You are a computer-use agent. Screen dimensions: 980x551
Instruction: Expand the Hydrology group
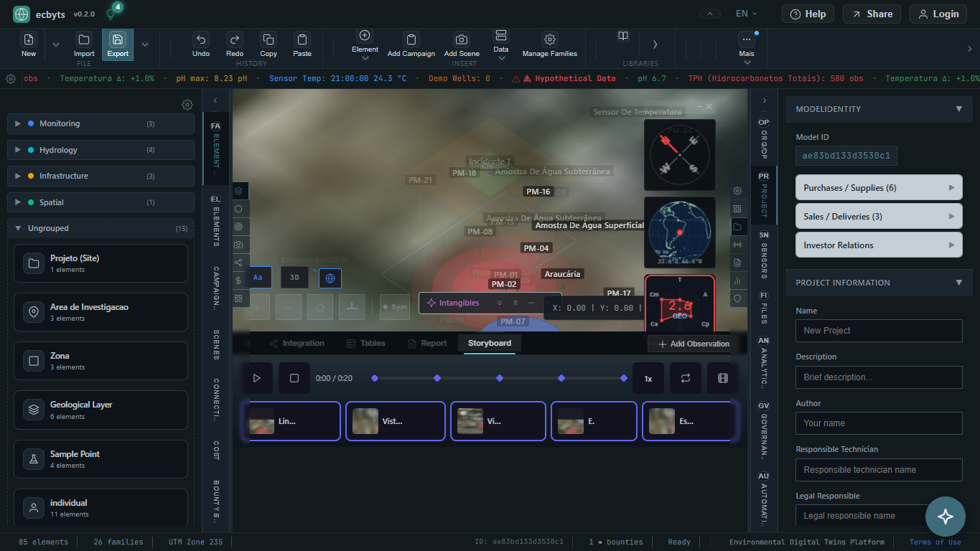[x=101, y=150]
